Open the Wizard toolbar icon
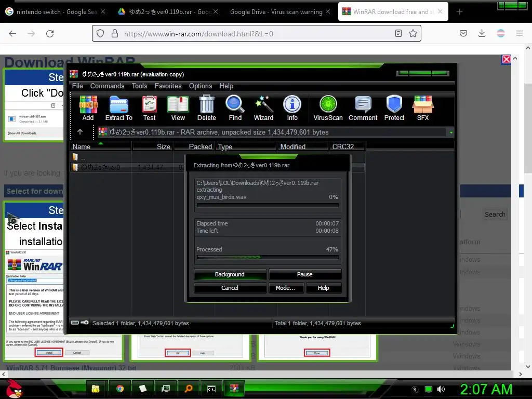532x399 pixels. click(x=263, y=108)
